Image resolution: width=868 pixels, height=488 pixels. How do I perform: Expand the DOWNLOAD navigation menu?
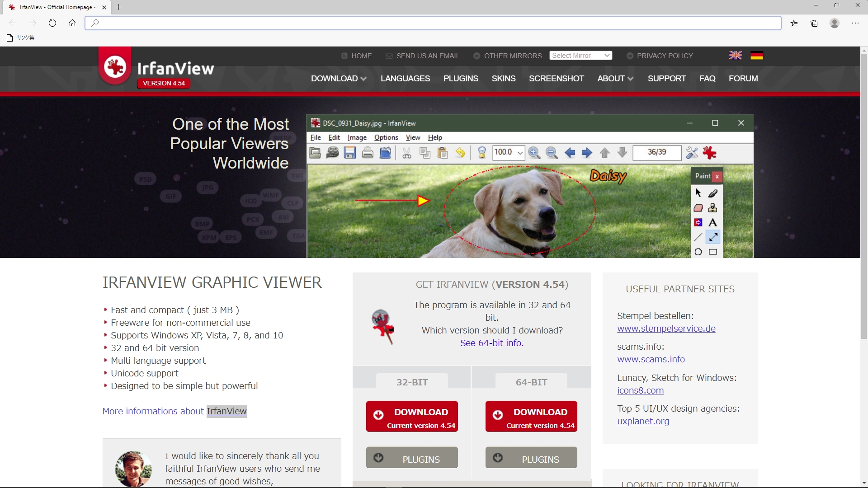click(338, 79)
